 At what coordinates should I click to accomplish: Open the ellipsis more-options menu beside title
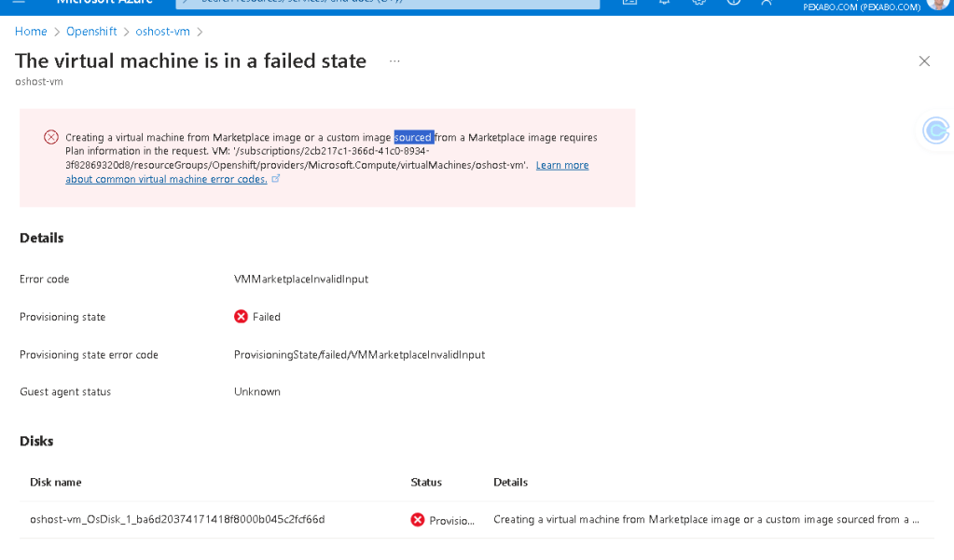click(x=394, y=61)
